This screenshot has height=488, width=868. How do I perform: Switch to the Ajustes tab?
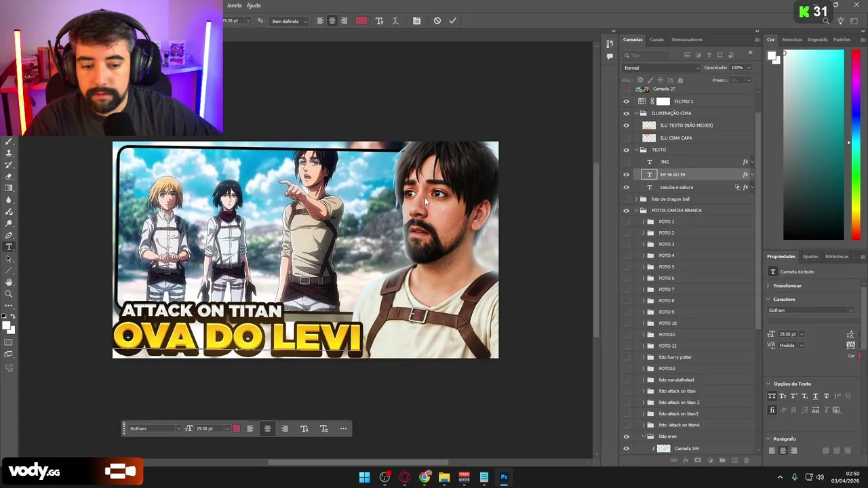810,257
